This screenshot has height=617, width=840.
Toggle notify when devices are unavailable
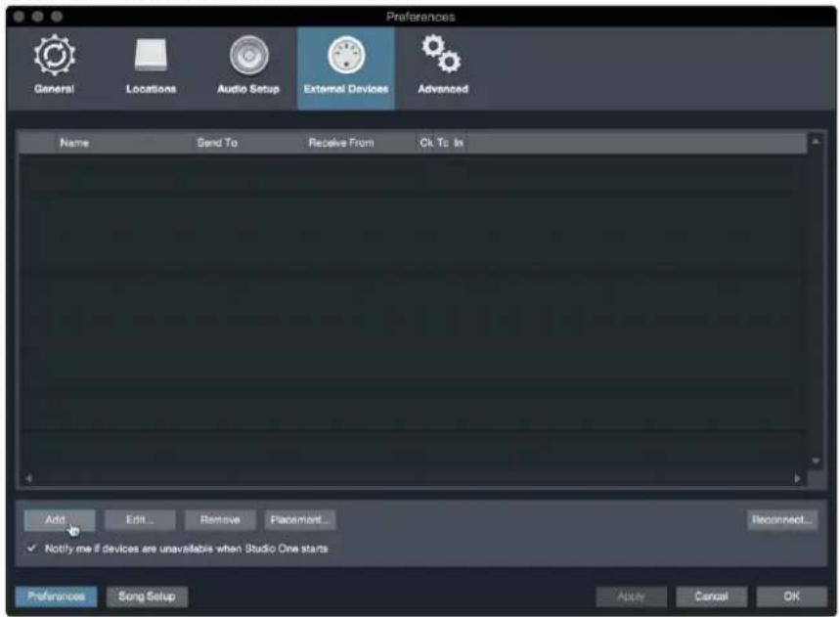point(31,548)
